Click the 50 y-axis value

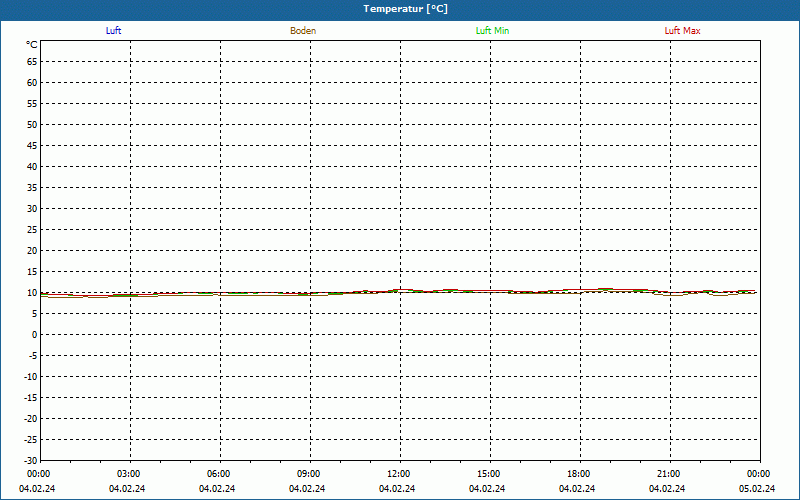[x=32, y=124]
